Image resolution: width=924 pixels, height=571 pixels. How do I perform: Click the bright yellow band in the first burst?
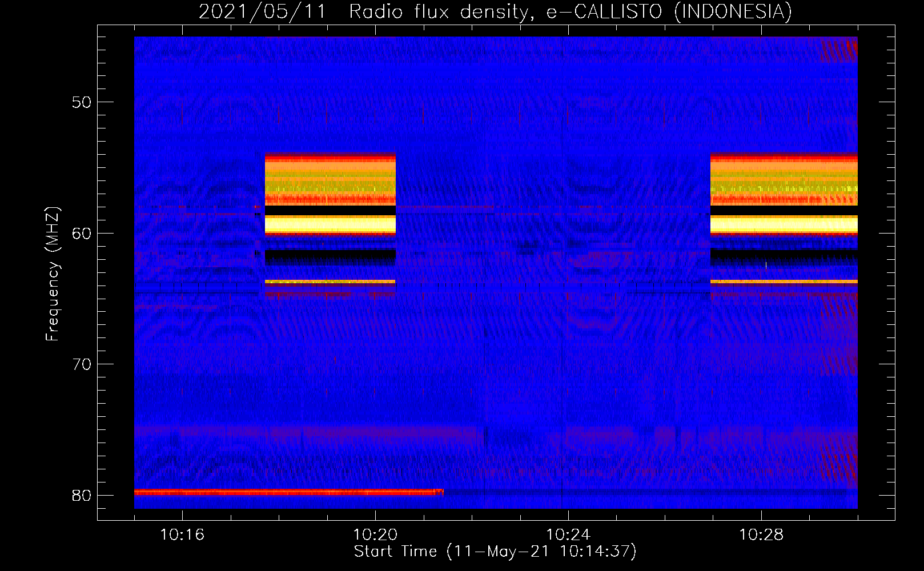click(x=330, y=224)
